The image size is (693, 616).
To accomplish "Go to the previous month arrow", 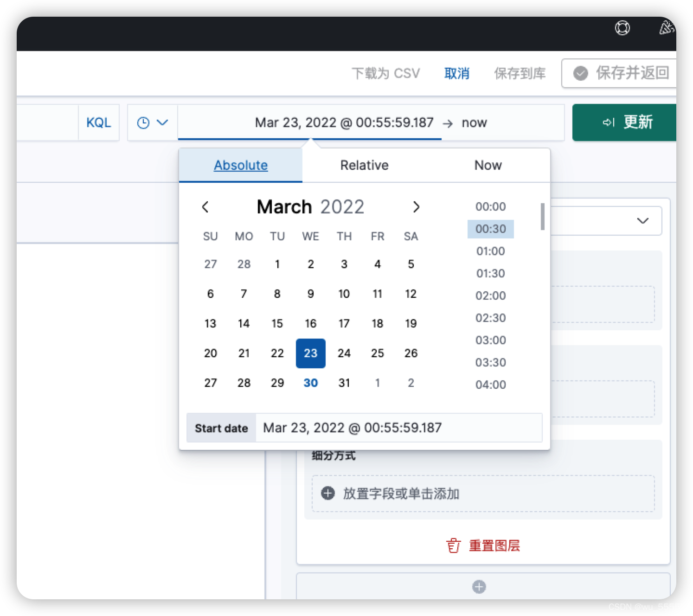I will click(205, 207).
